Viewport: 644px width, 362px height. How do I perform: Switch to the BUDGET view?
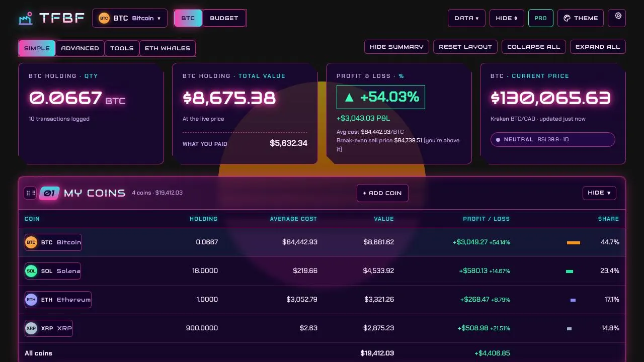(224, 18)
